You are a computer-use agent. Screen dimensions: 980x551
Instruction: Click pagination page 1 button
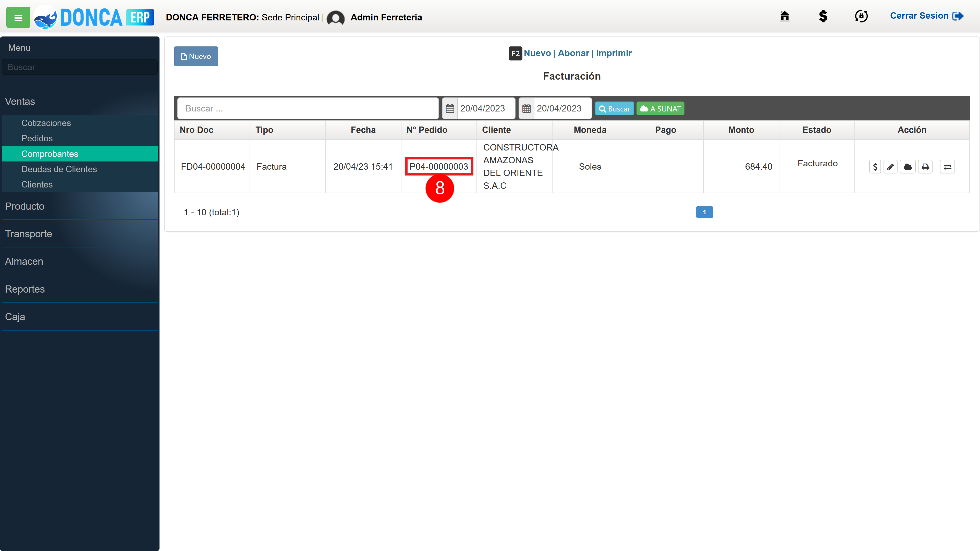pos(704,212)
